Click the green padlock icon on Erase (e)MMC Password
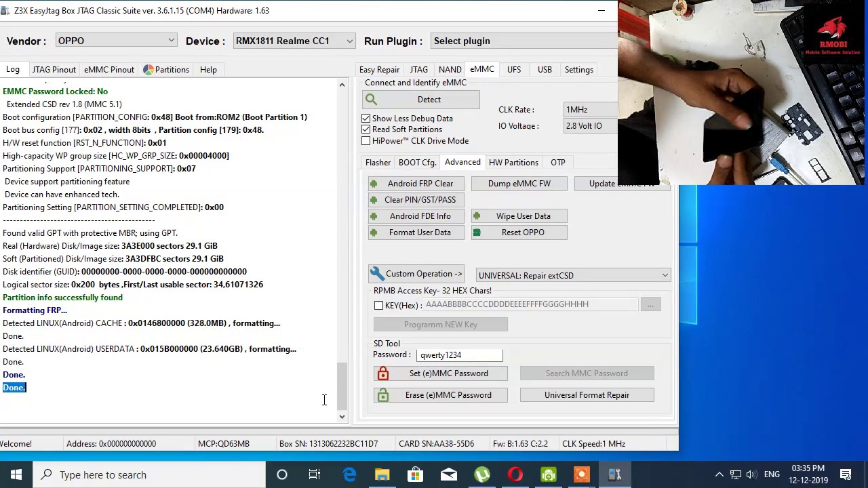 point(383,395)
